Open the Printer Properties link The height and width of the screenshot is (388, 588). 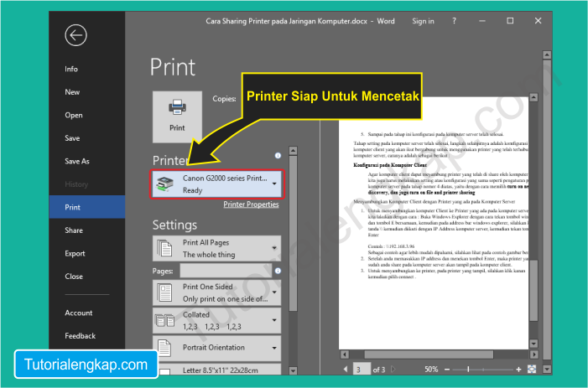coord(251,204)
